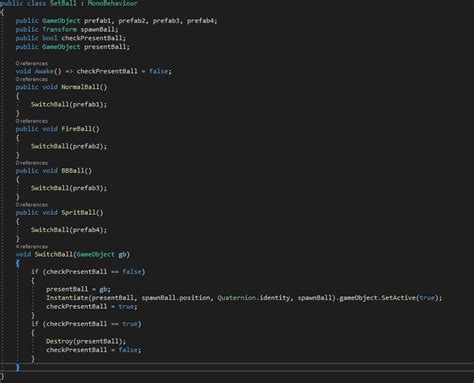Viewport: 474px width, 383px height.
Task: Click the bool keyword
Action: (x=50, y=38)
